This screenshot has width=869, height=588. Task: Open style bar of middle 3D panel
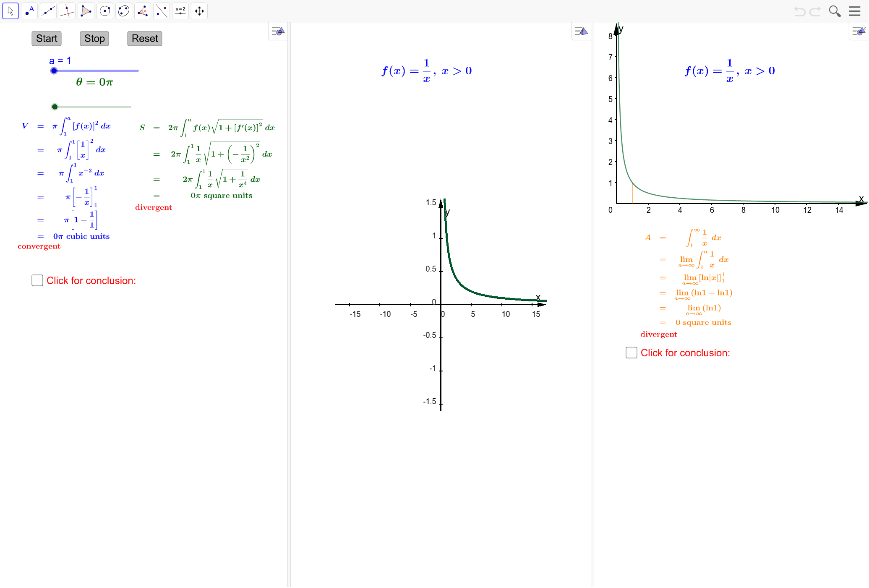581,31
